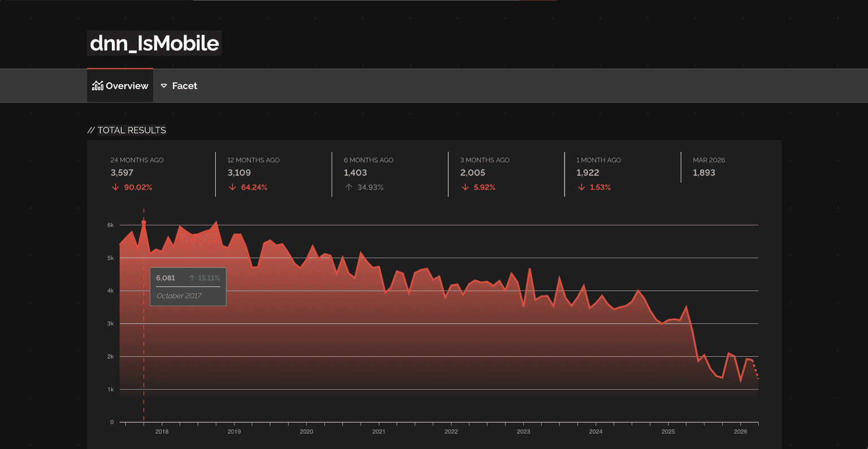The image size is (868, 449).
Task: Open the Overview tab
Action: pos(120,86)
